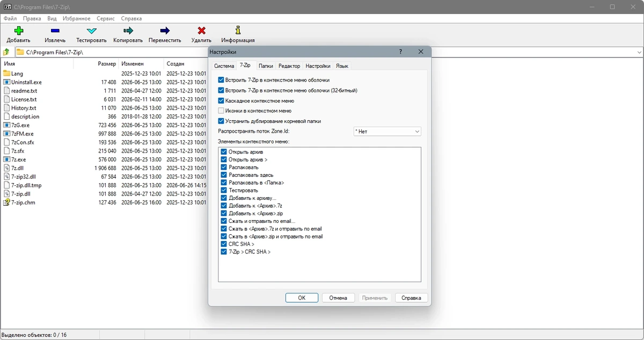
Task: Click the 7-Zip app icon in title bar
Action: click(x=8, y=7)
